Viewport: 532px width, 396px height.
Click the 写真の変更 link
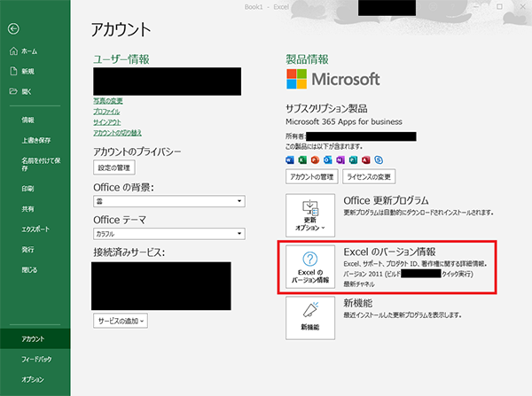pyautogui.click(x=108, y=101)
